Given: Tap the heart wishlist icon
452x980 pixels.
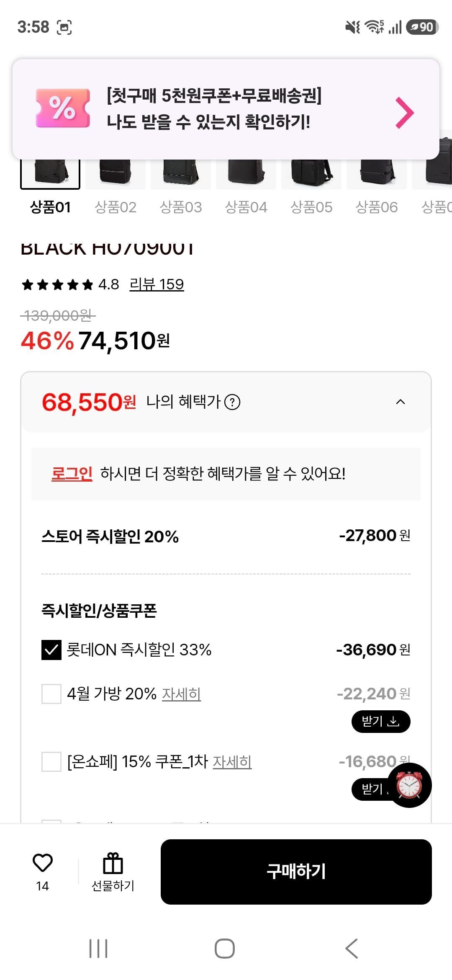Looking at the screenshot, I should click(x=42, y=863).
